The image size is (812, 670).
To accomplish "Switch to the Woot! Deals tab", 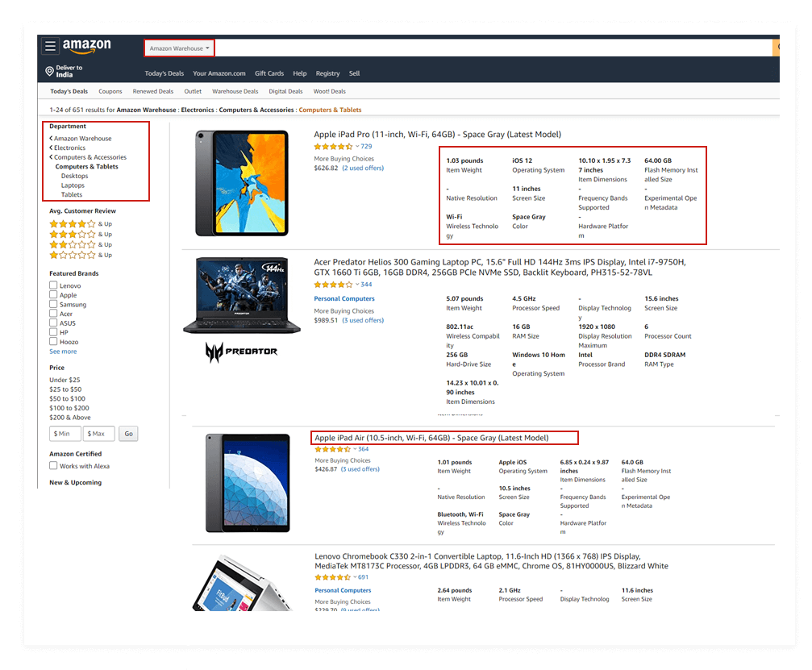I will (x=329, y=91).
